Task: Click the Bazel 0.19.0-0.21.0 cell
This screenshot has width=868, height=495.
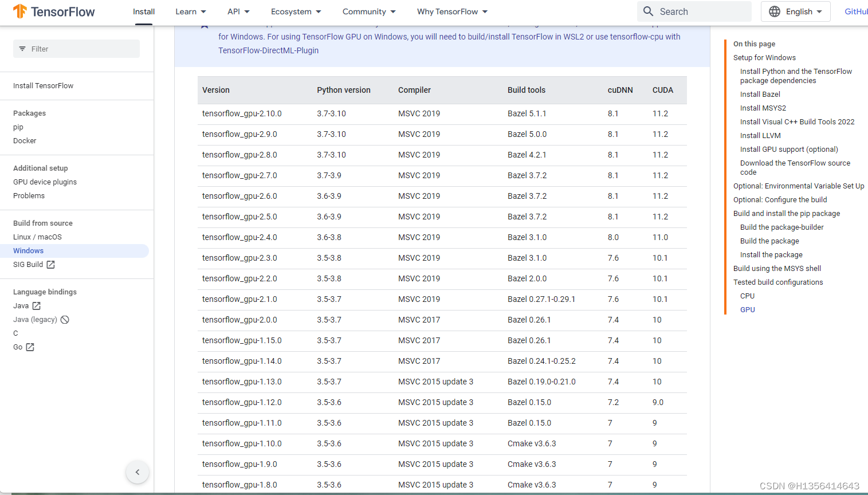Action: [541, 382]
